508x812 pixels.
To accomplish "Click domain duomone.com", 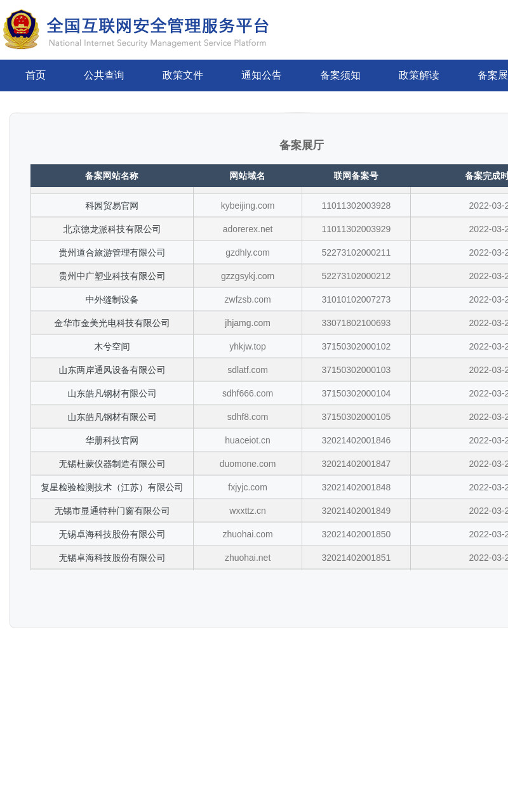I will pos(248,464).
